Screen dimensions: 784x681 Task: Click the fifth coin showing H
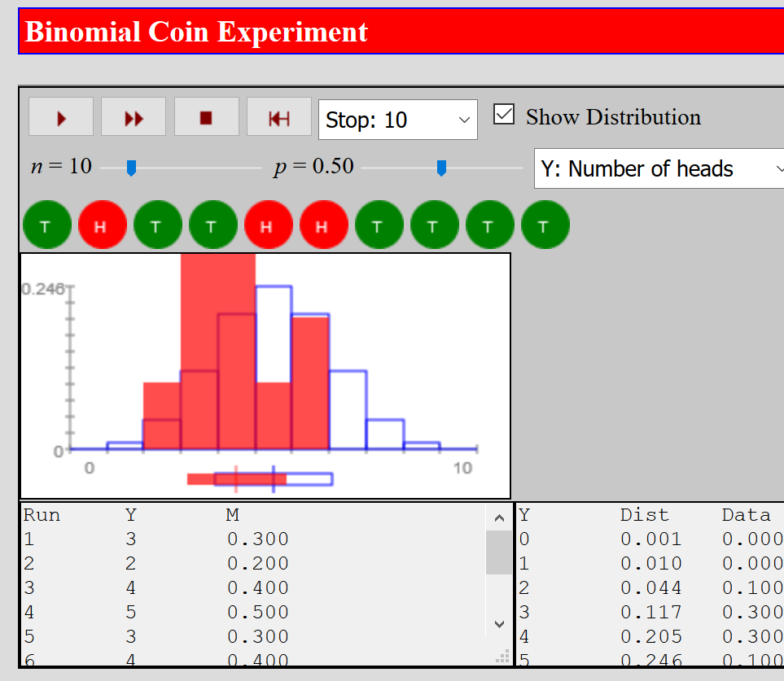(x=269, y=225)
